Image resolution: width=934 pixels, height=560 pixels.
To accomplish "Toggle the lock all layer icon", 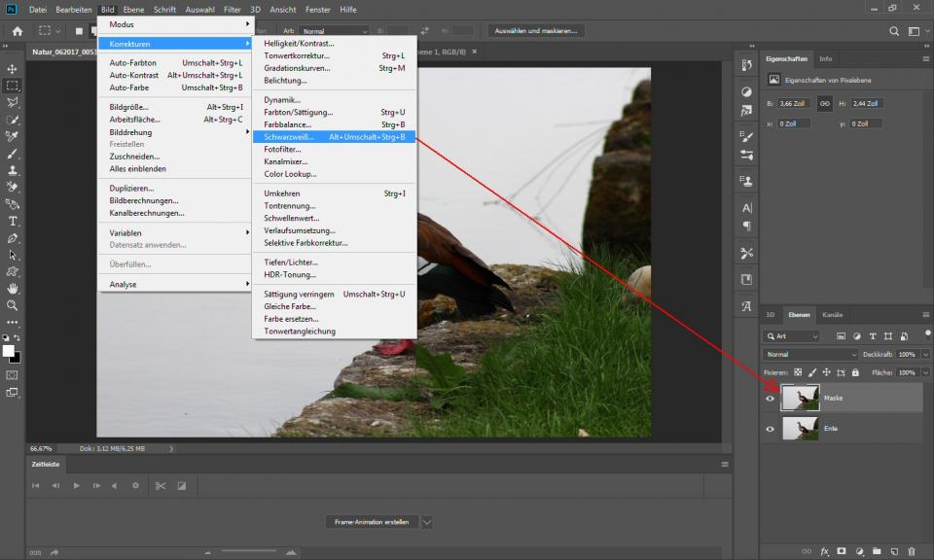I will point(855,372).
